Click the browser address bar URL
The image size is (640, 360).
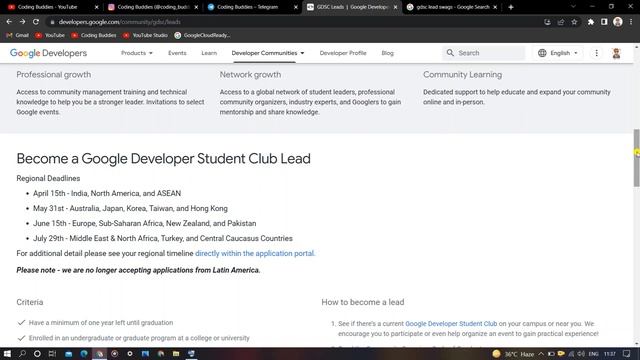pos(120,22)
